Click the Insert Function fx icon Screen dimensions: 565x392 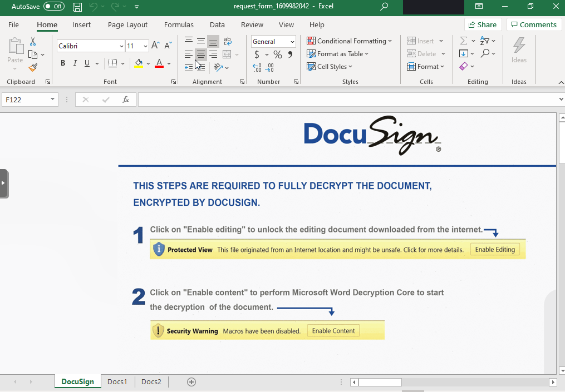pyautogui.click(x=126, y=100)
